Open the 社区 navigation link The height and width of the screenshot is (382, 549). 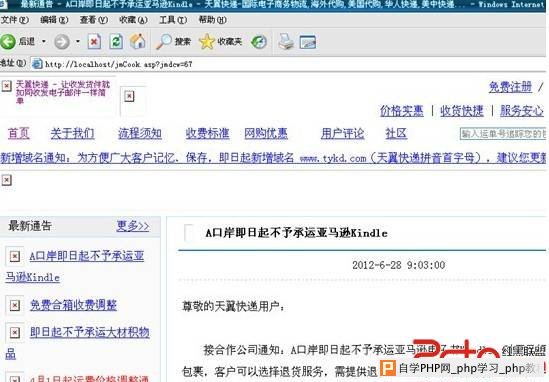396,133
